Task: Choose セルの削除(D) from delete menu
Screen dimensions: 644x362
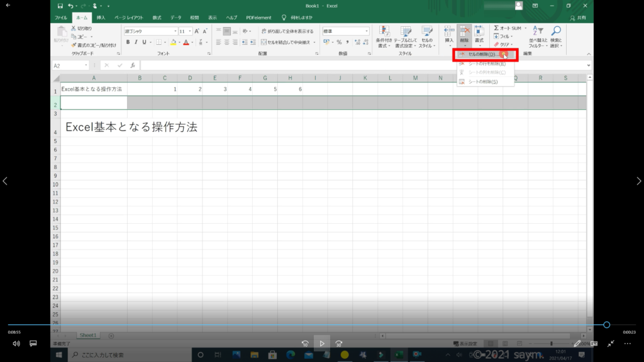Action: tap(482, 55)
